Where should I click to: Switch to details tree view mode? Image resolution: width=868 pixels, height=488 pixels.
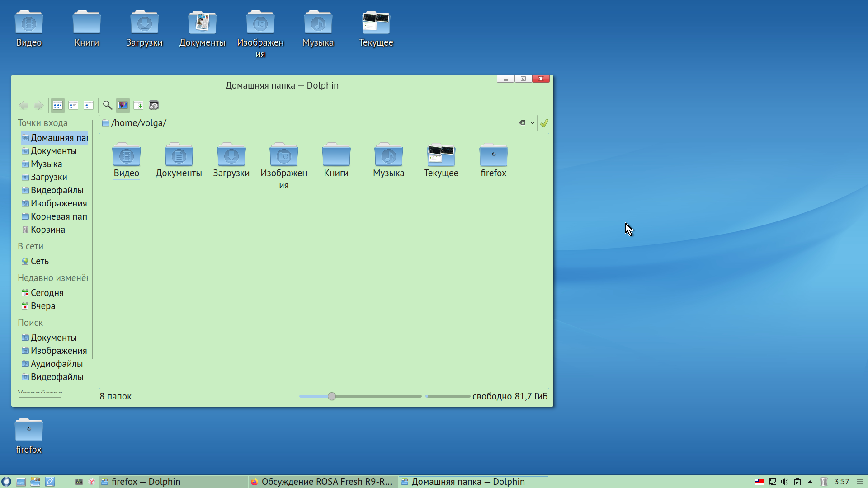point(89,105)
